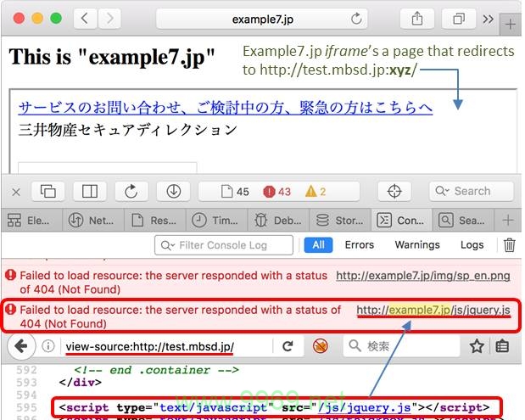Switch to the Storage tab
The height and width of the screenshot is (420, 525).
[340, 221]
